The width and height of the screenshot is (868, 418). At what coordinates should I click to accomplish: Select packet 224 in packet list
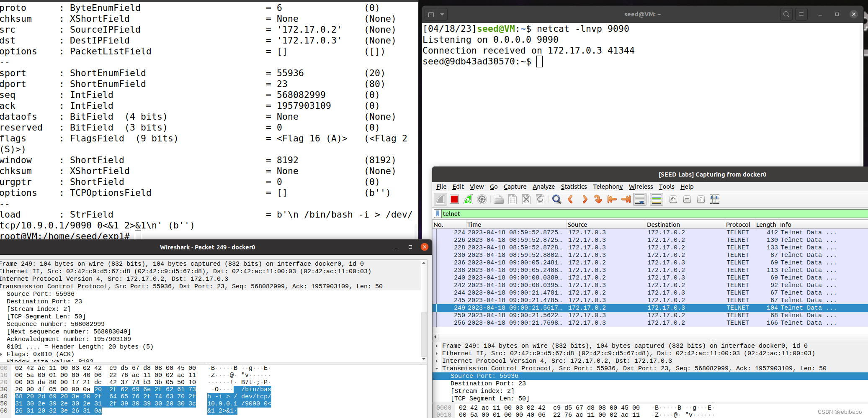[650, 233]
